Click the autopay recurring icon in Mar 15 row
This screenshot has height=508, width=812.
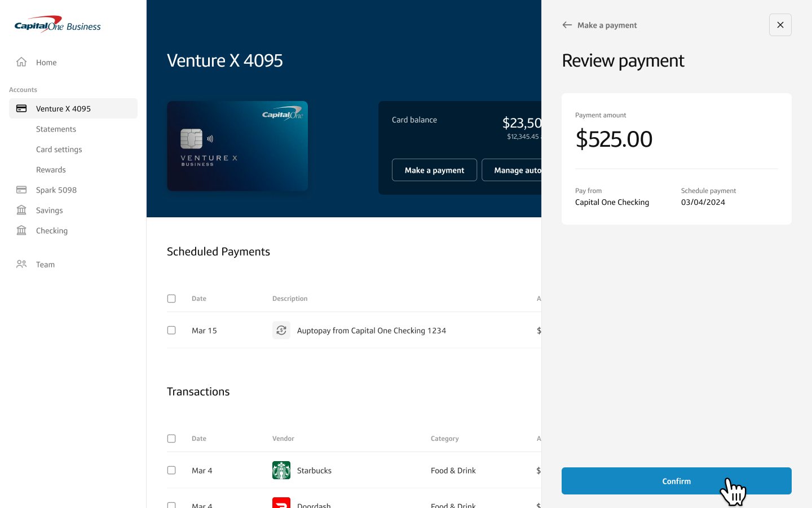[281, 330]
